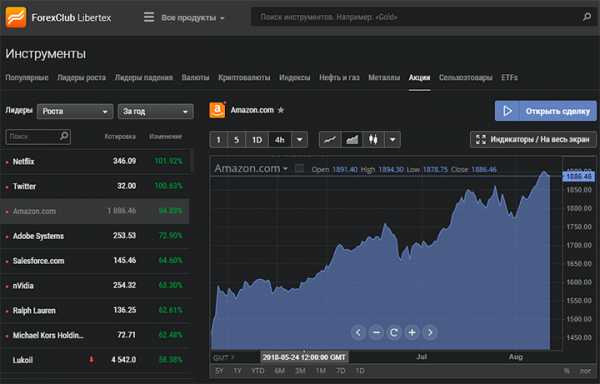Select the Salesforce.com row

95,261
